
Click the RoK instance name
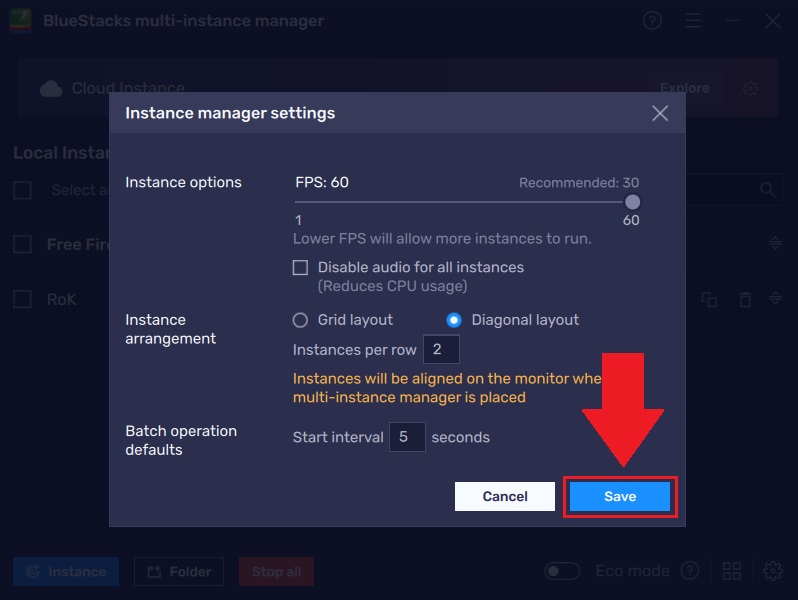coord(62,299)
